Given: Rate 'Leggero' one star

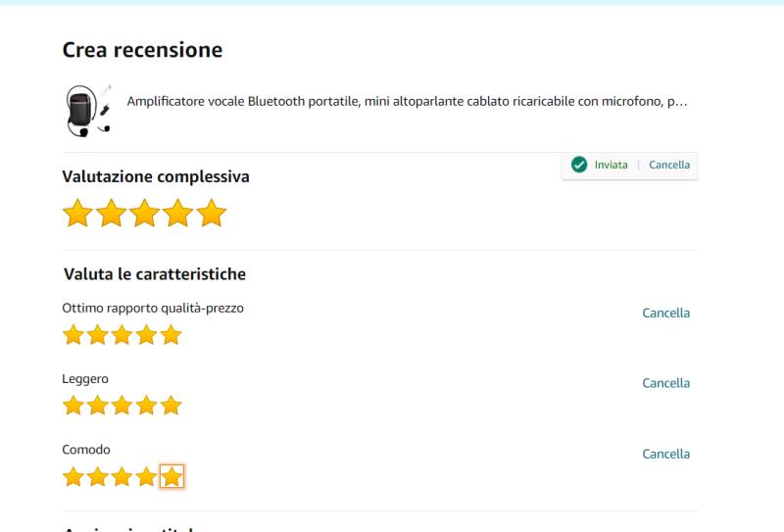Looking at the screenshot, I should pos(73,406).
